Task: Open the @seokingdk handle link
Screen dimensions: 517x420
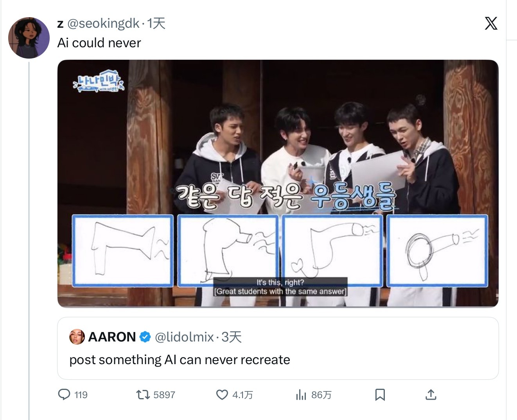Action: (104, 23)
